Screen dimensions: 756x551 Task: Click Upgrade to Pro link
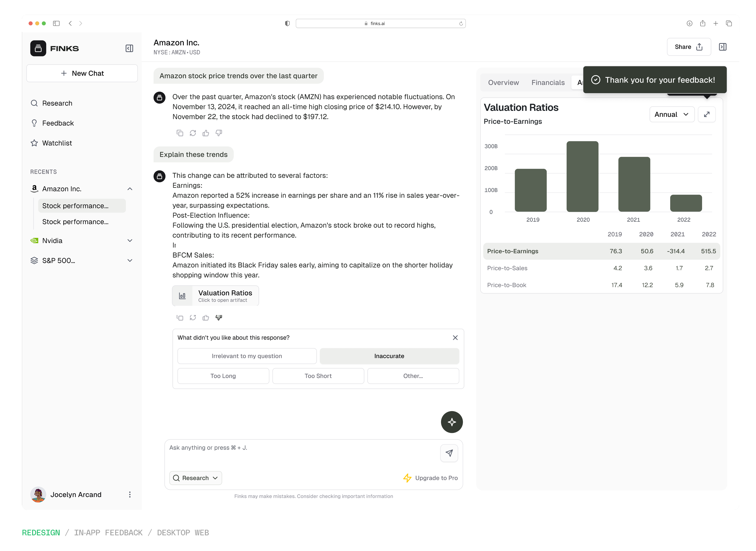(430, 478)
